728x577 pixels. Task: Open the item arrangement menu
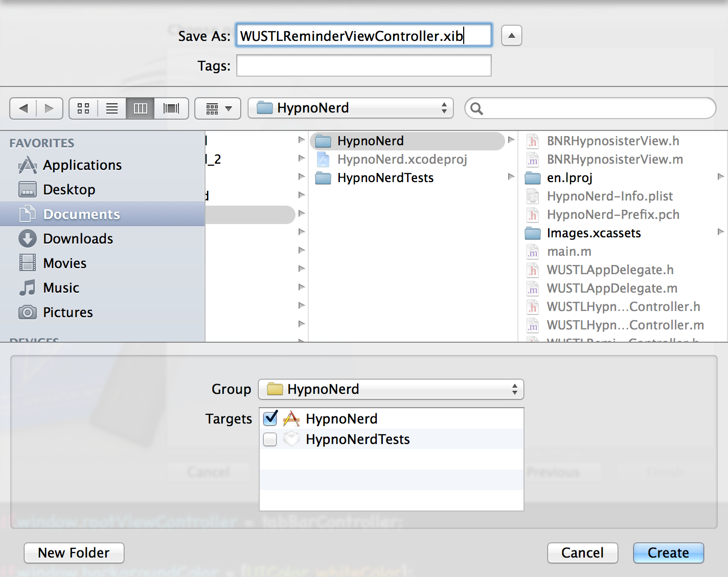(x=218, y=108)
